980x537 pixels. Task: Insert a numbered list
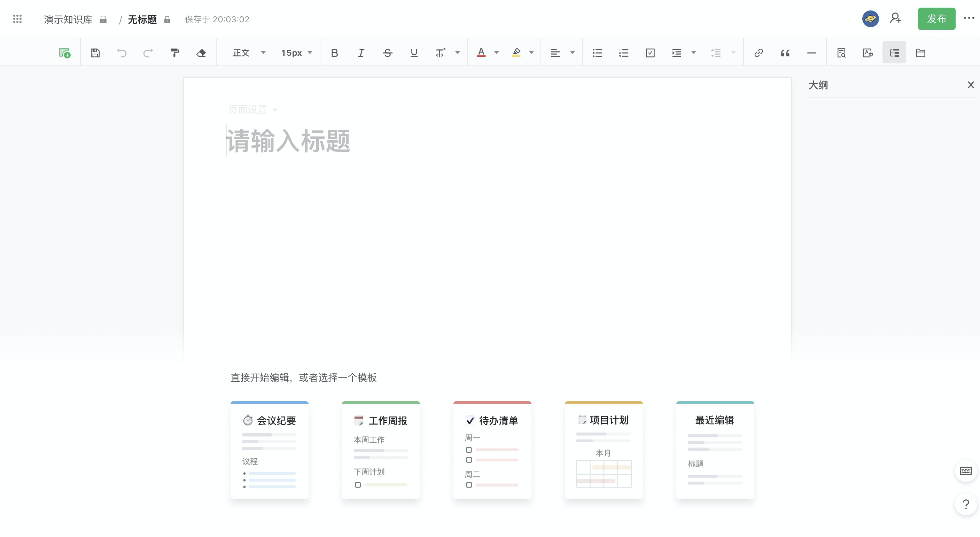click(x=624, y=53)
